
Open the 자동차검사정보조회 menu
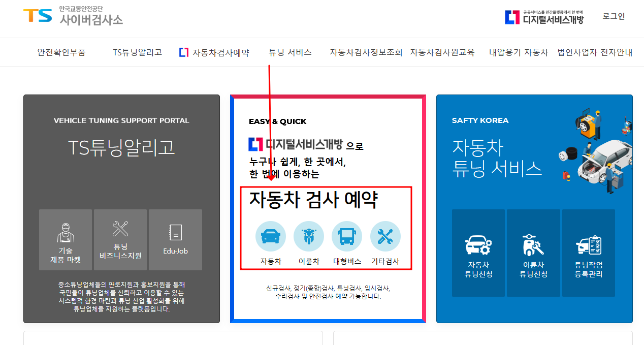[366, 52]
